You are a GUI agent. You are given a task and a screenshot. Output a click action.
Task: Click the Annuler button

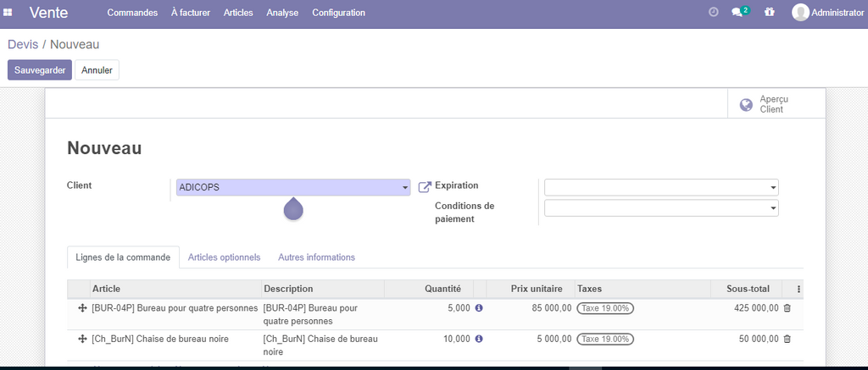click(97, 70)
